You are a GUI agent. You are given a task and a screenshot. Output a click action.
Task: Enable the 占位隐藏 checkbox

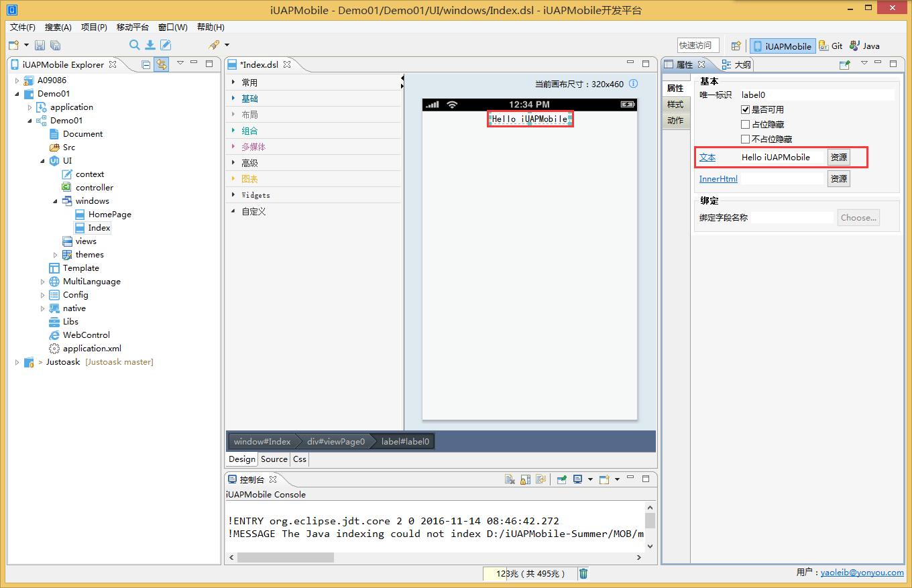[745, 124]
